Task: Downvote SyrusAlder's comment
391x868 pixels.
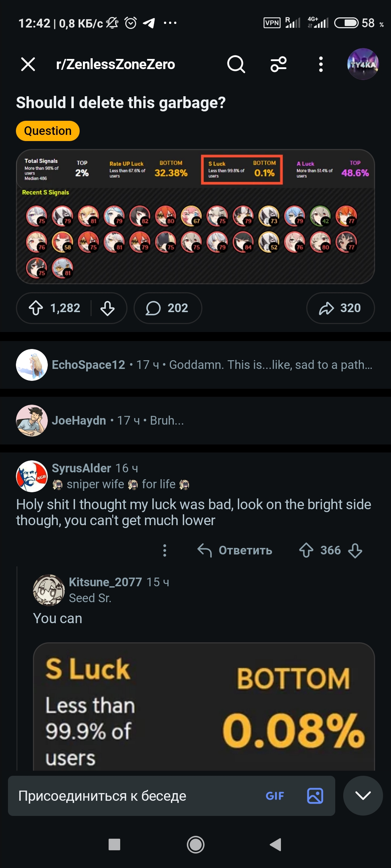Action: [355, 550]
